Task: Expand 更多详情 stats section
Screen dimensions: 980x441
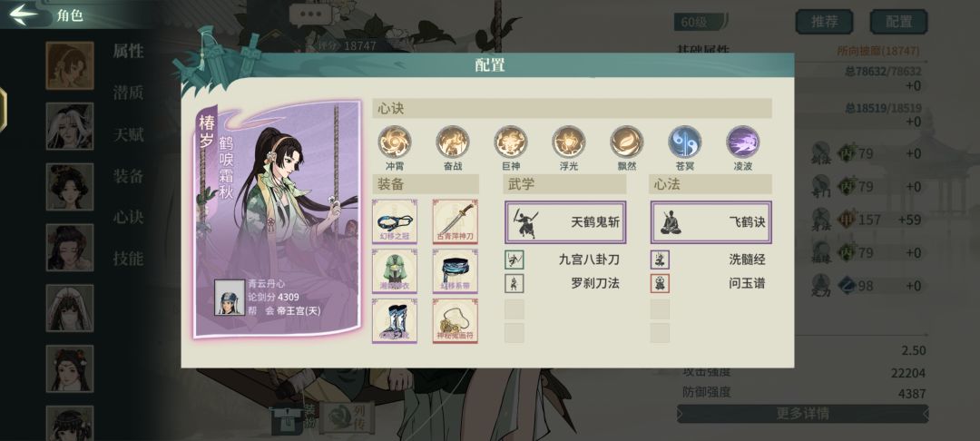Action: click(802, 414)
